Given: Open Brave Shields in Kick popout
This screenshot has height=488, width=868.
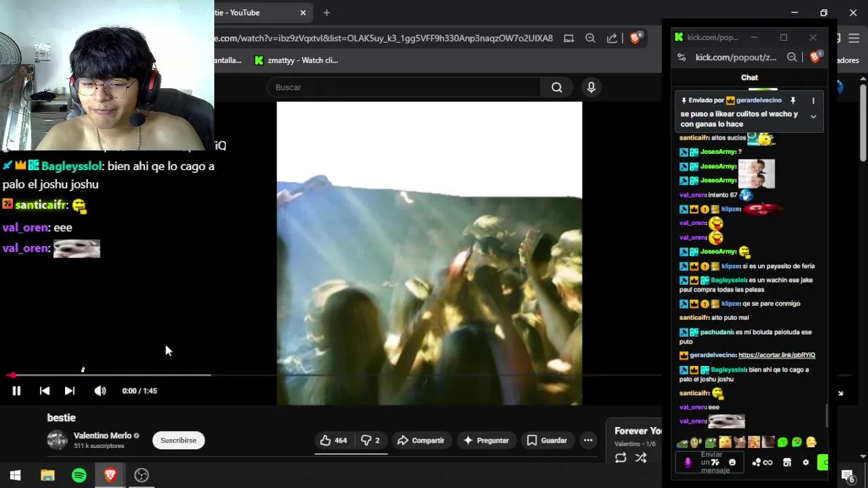Looking at the screenshot, I should [x=816, y=58].
